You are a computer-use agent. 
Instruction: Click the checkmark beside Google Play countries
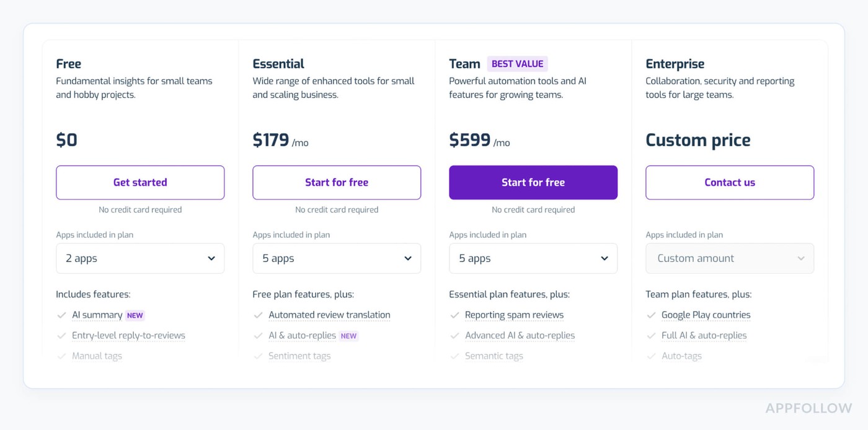(x=652, y=315)
